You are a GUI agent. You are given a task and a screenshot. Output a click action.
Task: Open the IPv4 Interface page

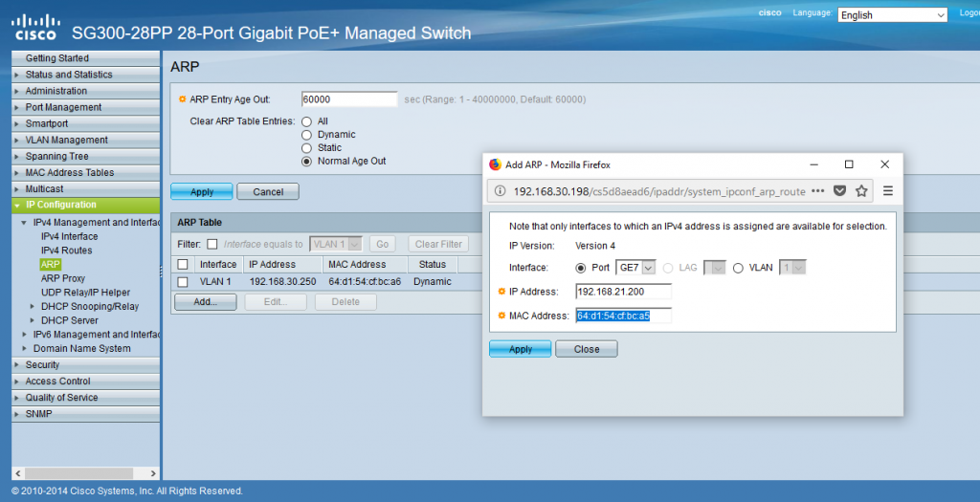pyautogui.click(x=69, y=236)
